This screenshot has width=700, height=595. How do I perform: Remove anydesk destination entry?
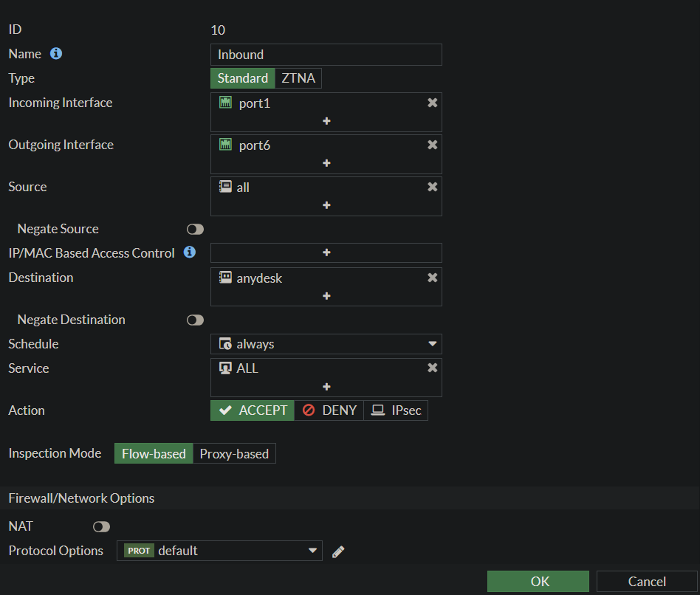[x=432, y=278]
